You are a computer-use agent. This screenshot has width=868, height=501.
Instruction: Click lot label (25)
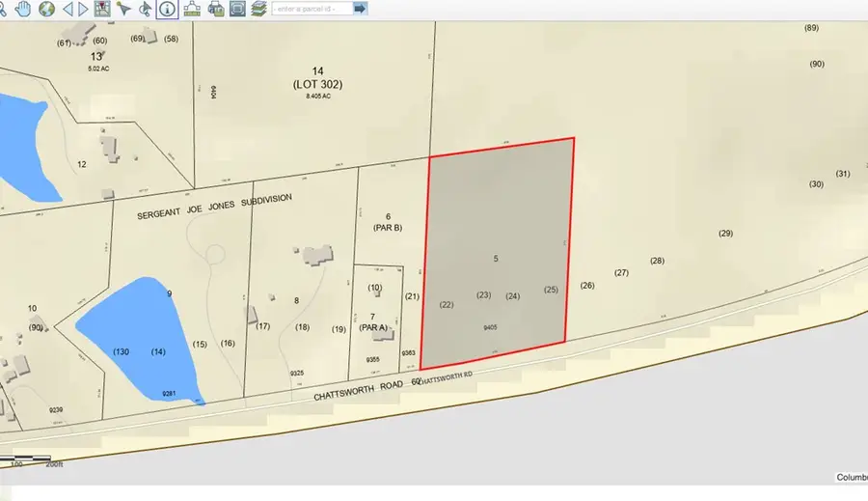coord(551,290)
